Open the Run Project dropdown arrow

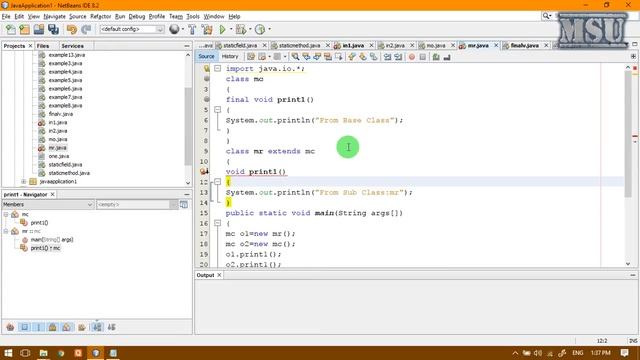231,29
